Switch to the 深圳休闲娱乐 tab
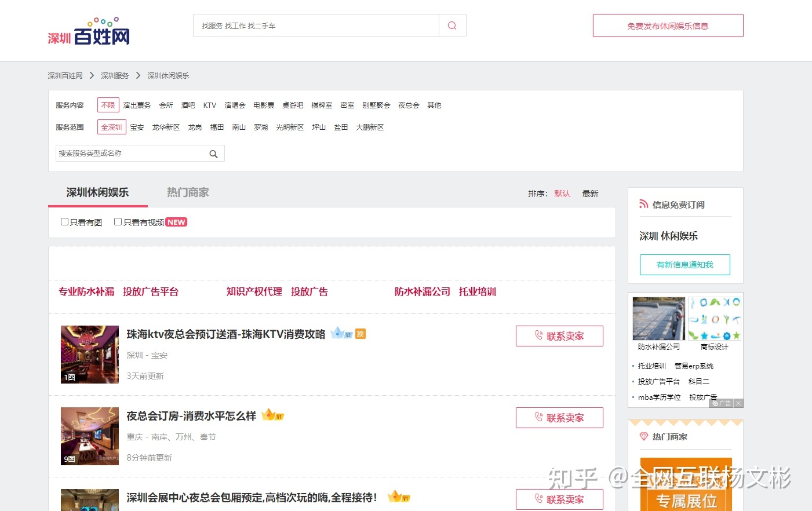Image resolution: width=812 pixels, height=511 pixels. pos(97,192)
